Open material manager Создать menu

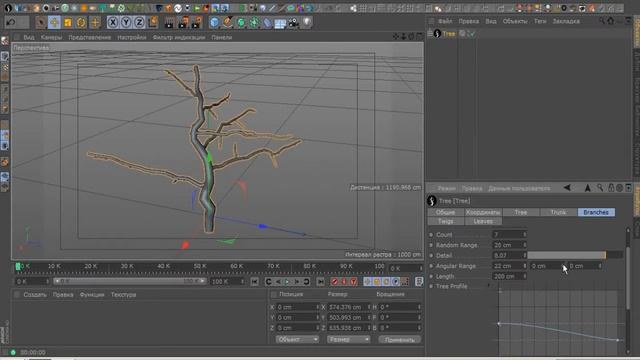[35, 295]
